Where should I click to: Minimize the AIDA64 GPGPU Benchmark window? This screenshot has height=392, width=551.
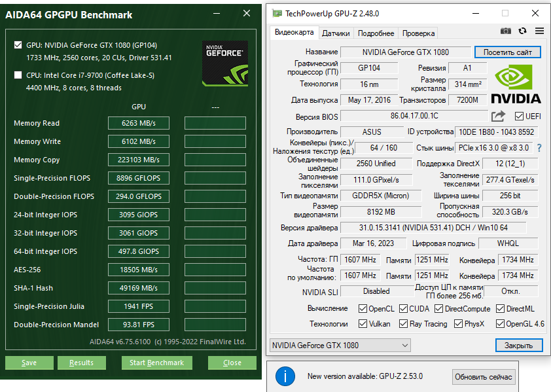(x=217, y=13)
